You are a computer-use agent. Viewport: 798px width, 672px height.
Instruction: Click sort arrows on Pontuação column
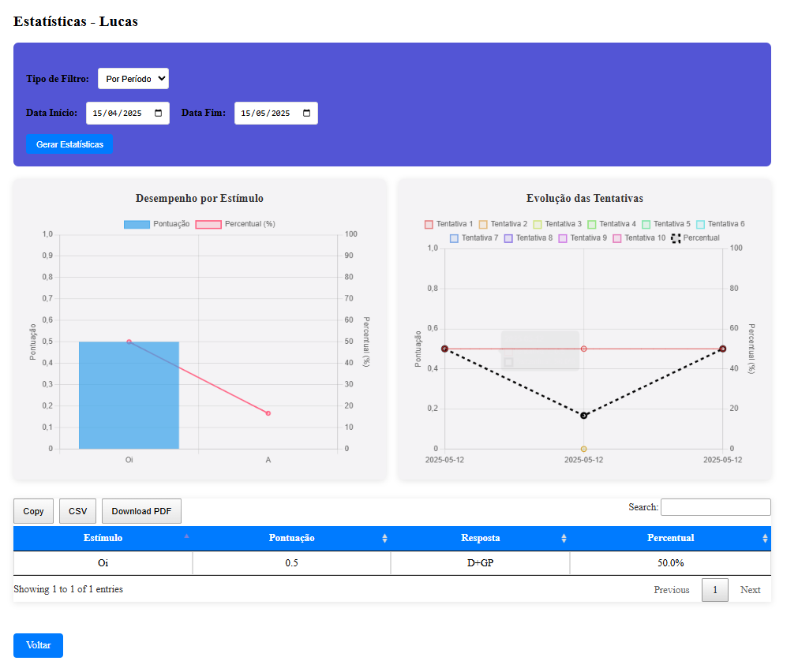click(x=384, y=539)
